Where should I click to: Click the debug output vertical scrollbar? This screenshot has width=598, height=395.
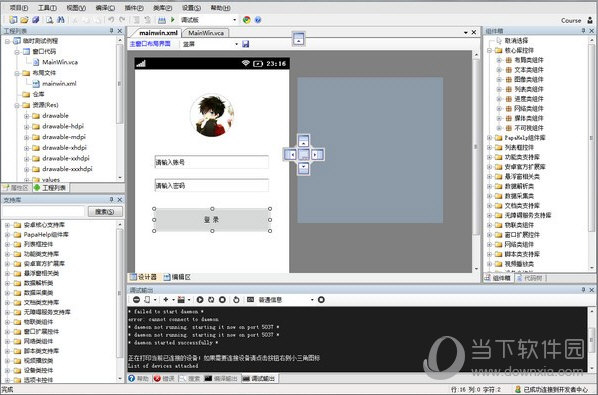pos(591,339)
